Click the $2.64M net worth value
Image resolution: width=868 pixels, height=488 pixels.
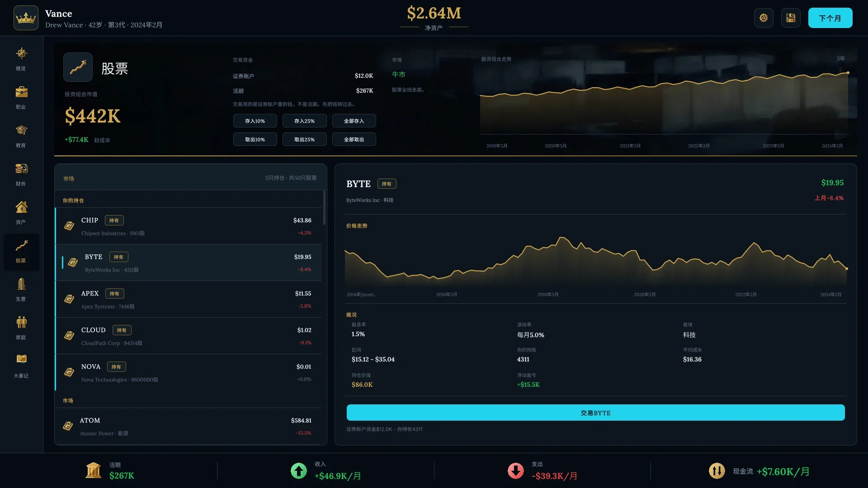434,13
